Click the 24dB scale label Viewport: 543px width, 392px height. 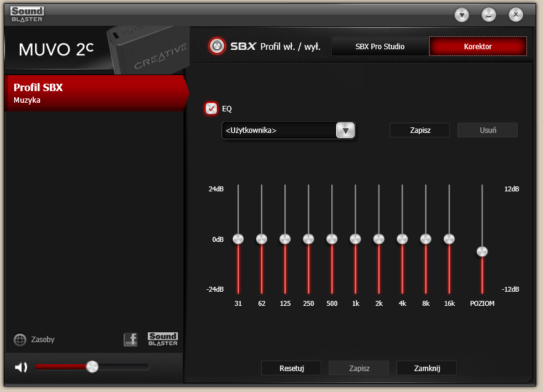(x=216, y=189)
